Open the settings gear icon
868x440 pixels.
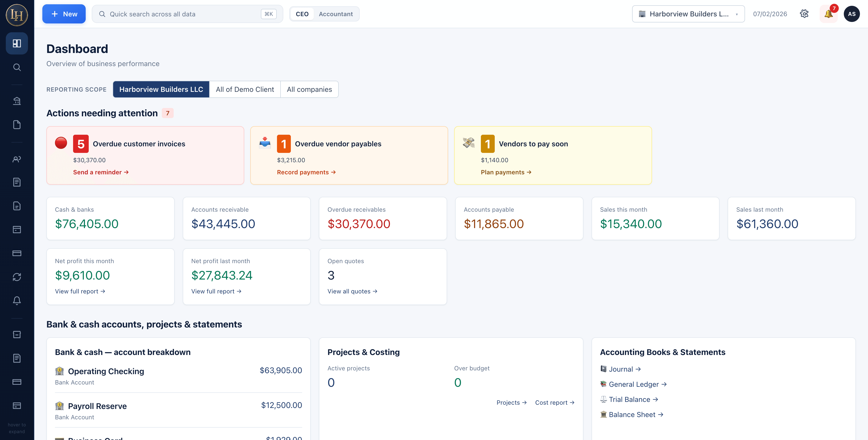click(804, 14)
